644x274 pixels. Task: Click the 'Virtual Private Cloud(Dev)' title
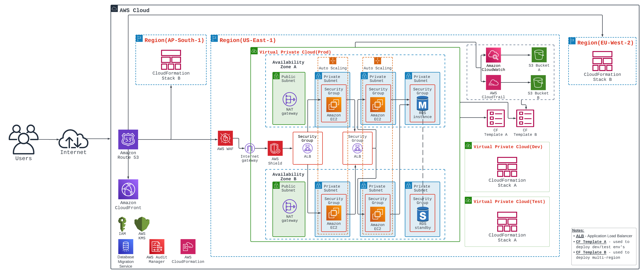508,147
